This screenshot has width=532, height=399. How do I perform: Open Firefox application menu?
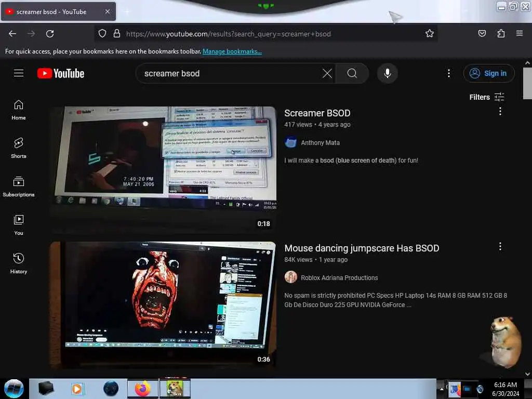pos(520,33)
